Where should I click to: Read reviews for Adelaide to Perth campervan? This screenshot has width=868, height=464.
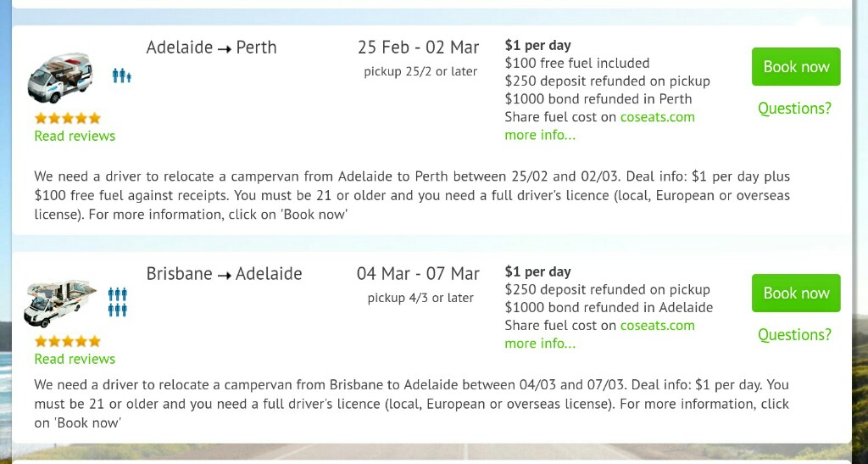point(75,136)
